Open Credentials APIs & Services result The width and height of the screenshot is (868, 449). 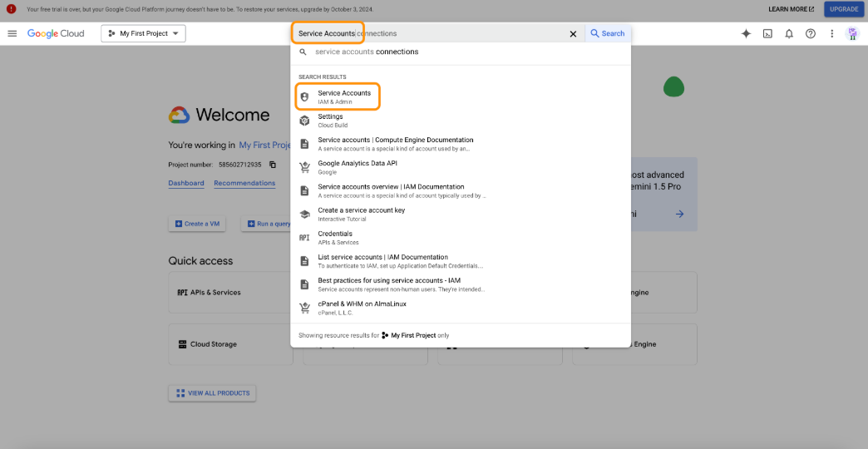(x=461, y=238)
